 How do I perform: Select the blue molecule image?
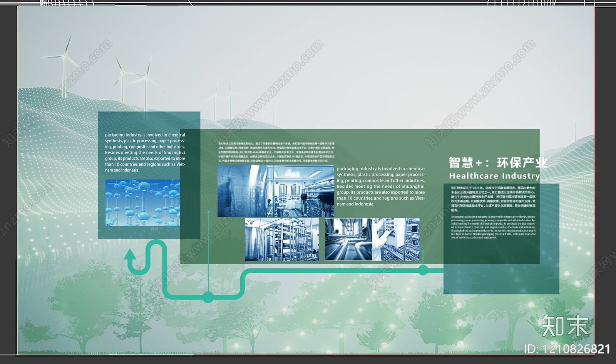[x=142, y=202]
